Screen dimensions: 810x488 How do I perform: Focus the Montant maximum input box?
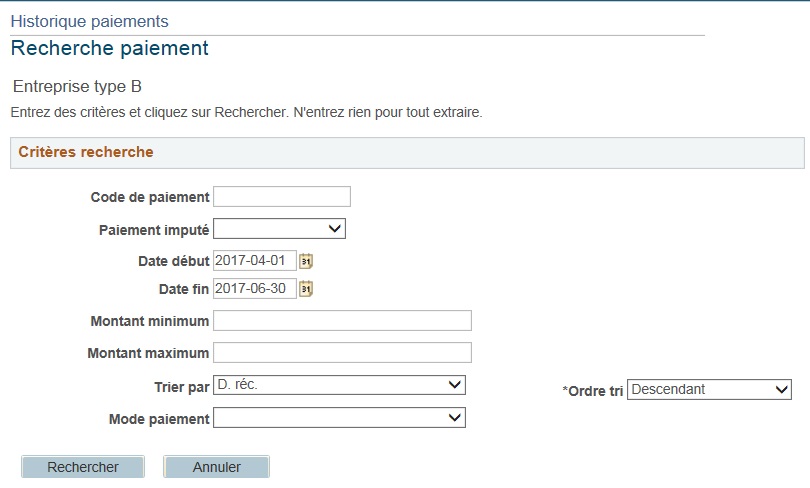(342, 353)
